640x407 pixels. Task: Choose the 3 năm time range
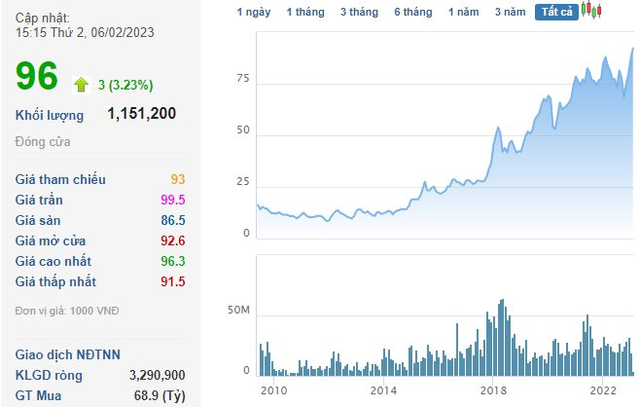pos(510,12)
